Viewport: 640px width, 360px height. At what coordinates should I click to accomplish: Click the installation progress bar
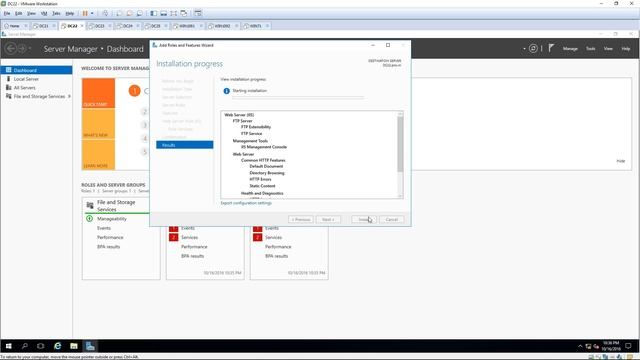tap(298, 98)
